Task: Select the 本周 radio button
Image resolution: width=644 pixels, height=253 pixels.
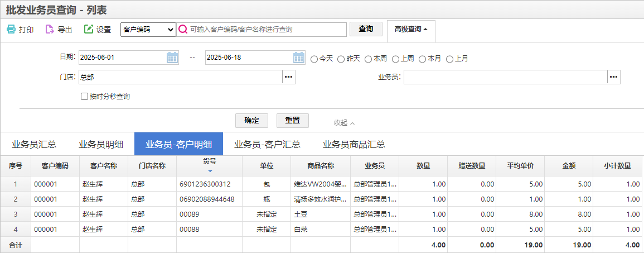Action: pyautogui.click(x=369, y=59)
